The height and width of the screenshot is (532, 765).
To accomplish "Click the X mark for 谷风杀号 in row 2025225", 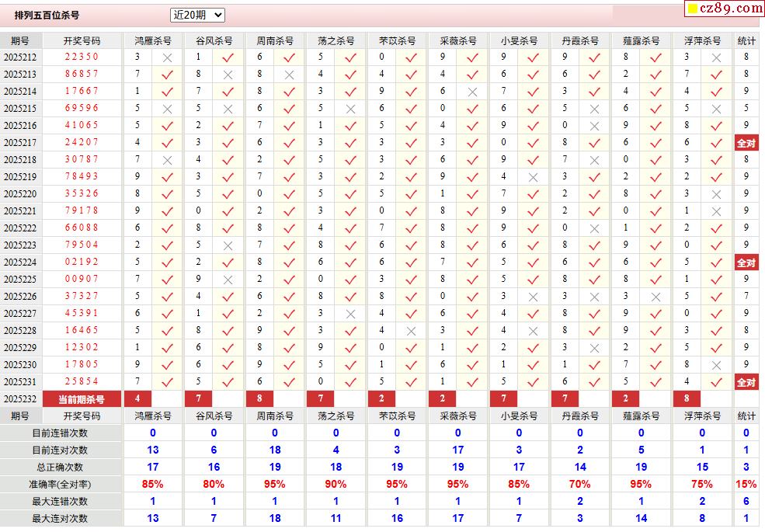I will click(x=228, y=280).
